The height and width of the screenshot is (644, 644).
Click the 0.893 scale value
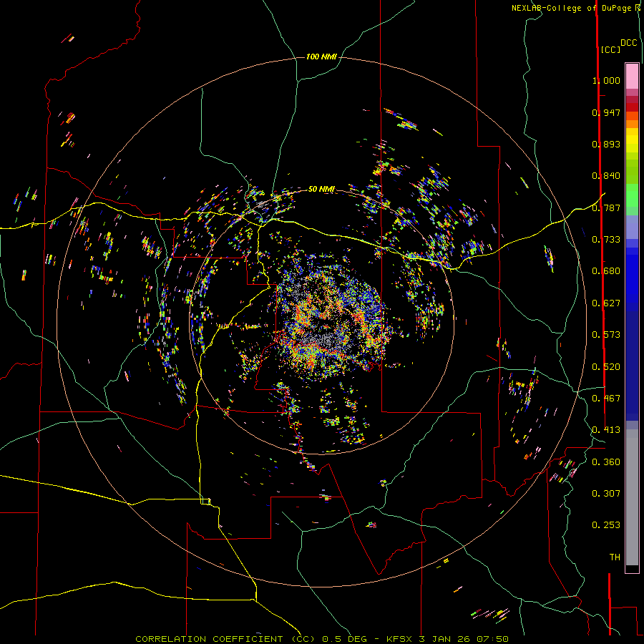606,144
